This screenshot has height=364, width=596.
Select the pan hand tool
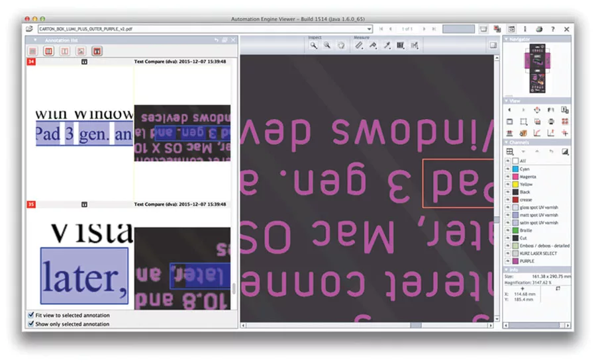pyautogui.click(x=341, y=46)
